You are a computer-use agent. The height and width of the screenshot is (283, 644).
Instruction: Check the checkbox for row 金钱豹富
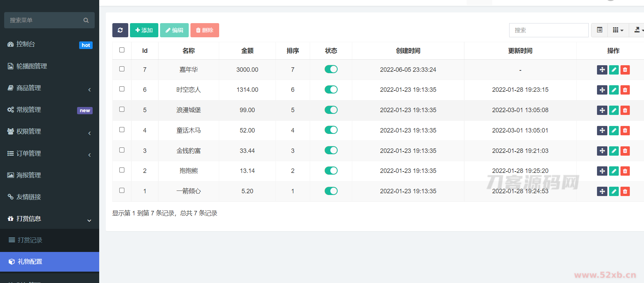(x=122, y=150)
